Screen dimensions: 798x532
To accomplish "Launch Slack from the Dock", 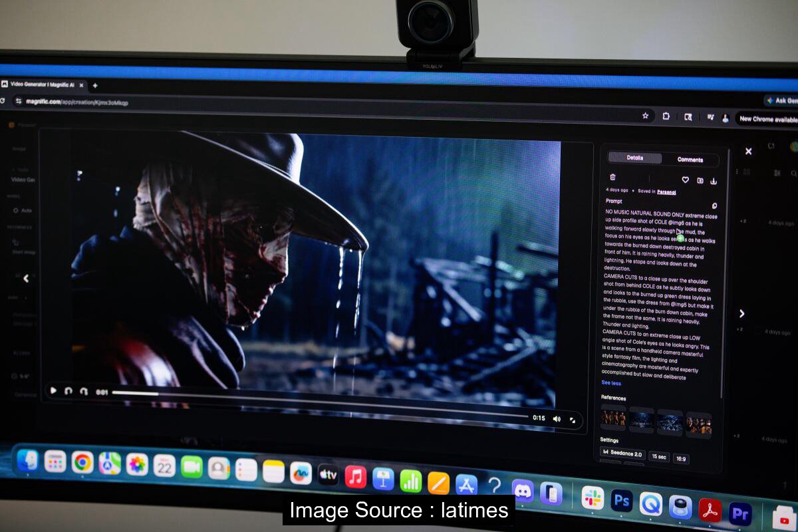I will [x=593, y=498].
